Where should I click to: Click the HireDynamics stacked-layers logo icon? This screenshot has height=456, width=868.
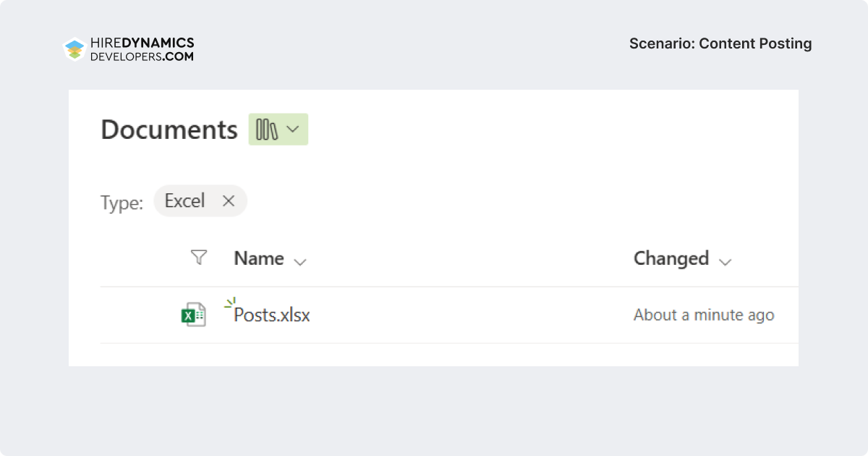pyautogui.click(x=75, y=48)
